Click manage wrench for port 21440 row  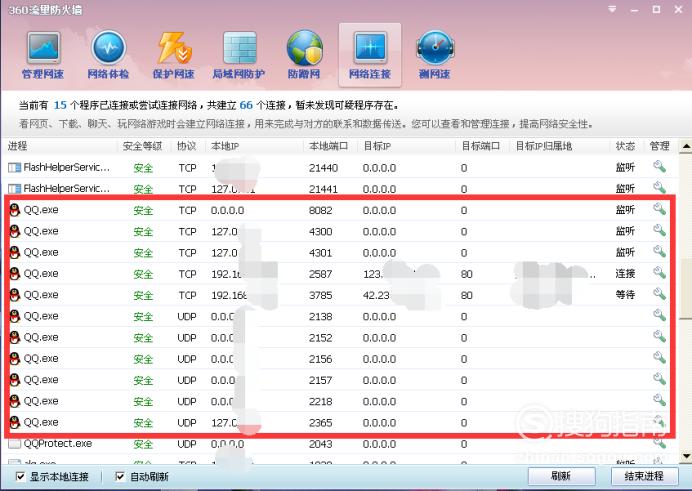click(x=659, y=167)
